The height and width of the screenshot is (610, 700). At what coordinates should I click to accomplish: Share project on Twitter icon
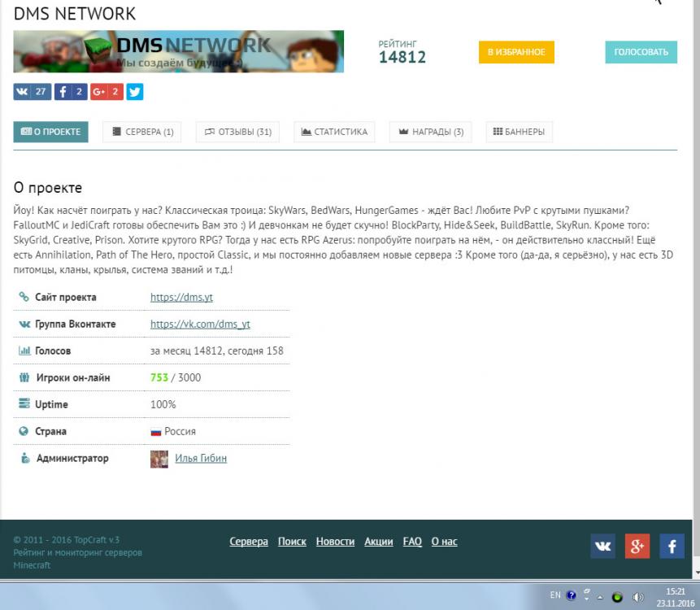click(135, 92)
